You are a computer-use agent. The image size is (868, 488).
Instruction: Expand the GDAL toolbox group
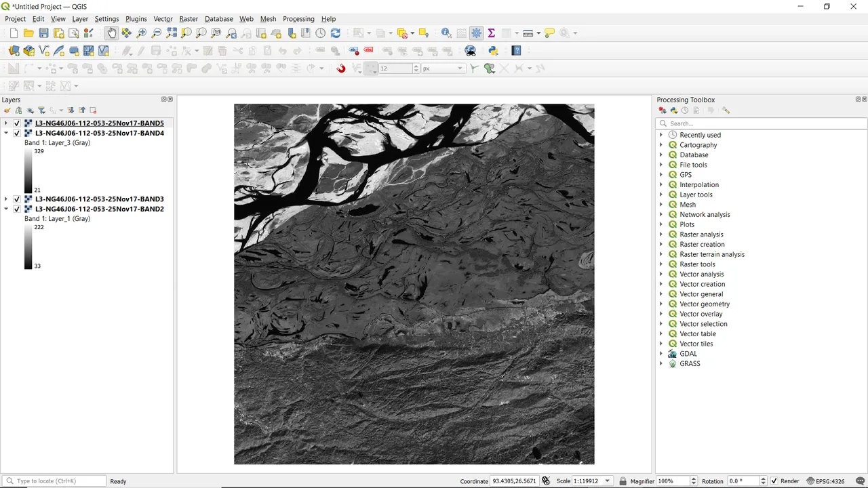[661, 354]
